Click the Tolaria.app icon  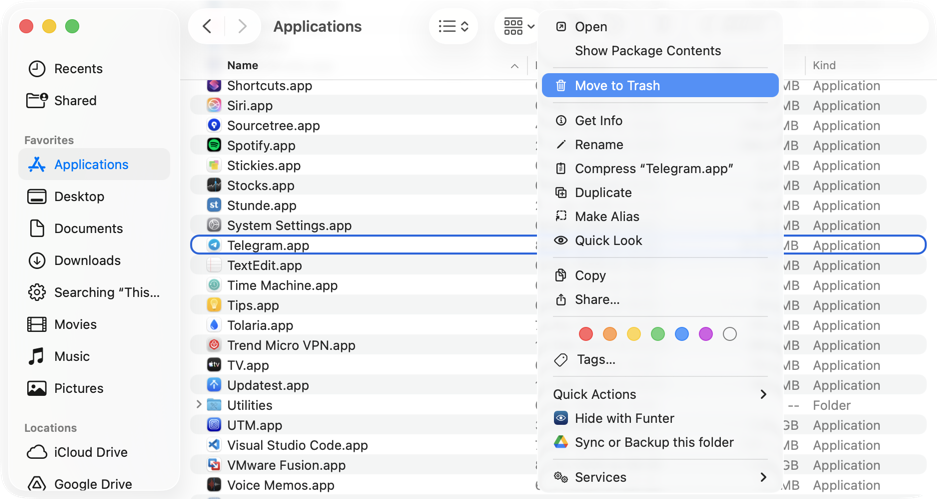tap(214, 325)
